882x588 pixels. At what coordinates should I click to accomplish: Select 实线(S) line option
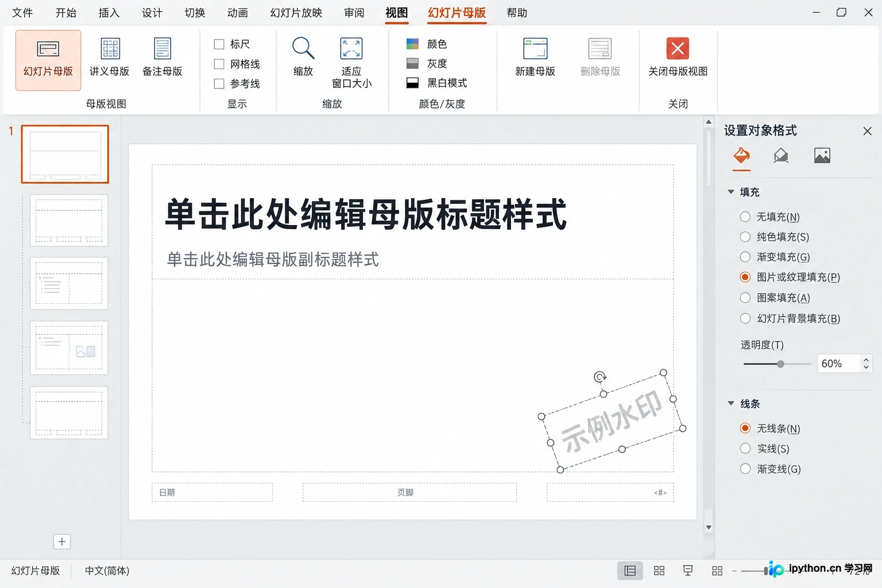coord(745,448)
